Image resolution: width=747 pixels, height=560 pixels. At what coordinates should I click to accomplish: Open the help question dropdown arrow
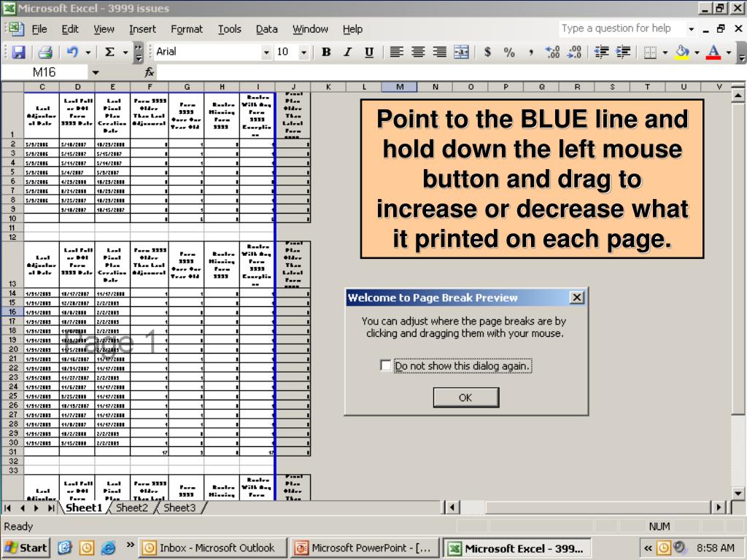click(692, 29)
